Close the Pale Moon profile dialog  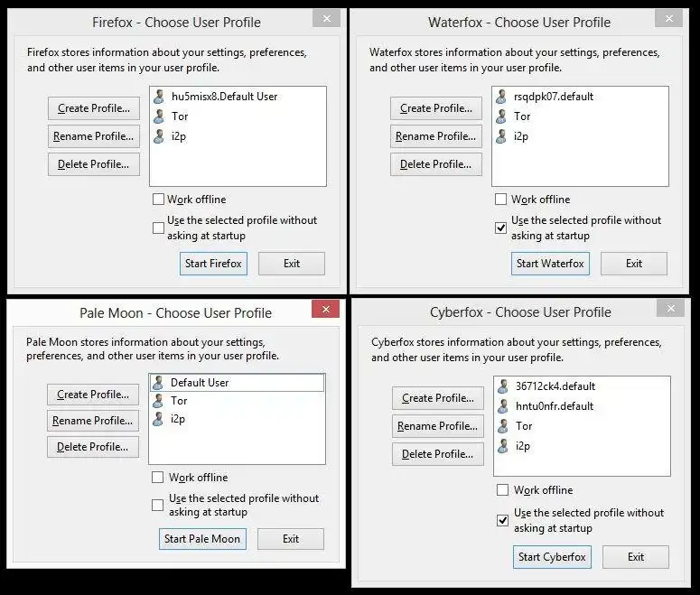(x=325, y=309)
